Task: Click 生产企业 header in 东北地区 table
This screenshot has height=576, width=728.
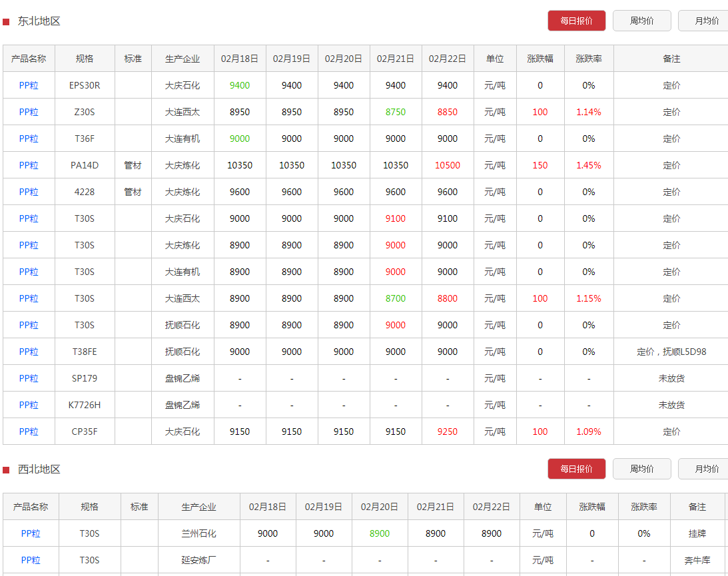Action: coord(182,59)
